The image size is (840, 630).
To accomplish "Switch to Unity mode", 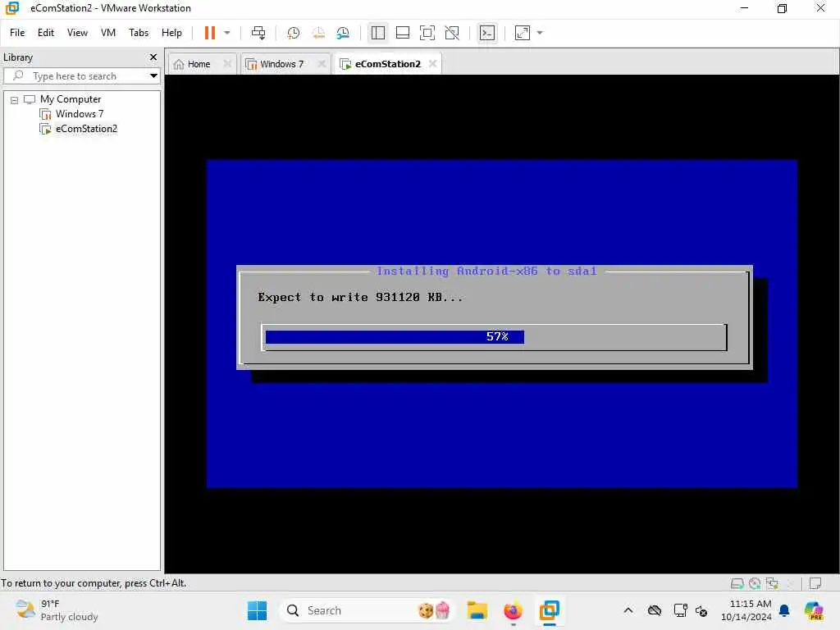I will pyautogui.click(x=452, y=33).
